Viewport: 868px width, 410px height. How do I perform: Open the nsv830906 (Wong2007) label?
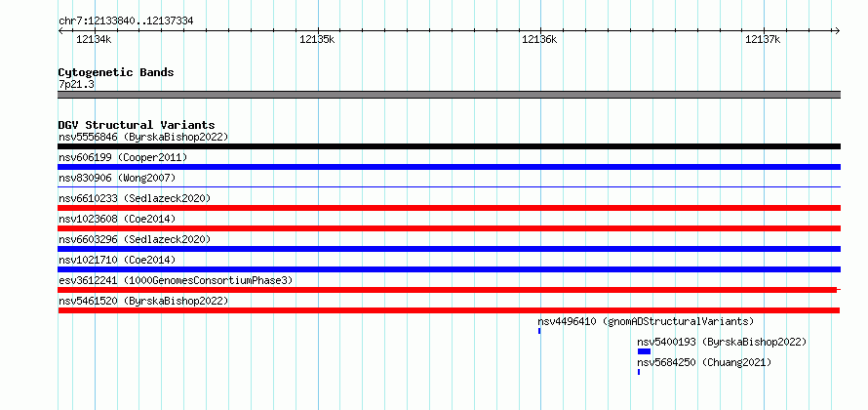point(117,178)
